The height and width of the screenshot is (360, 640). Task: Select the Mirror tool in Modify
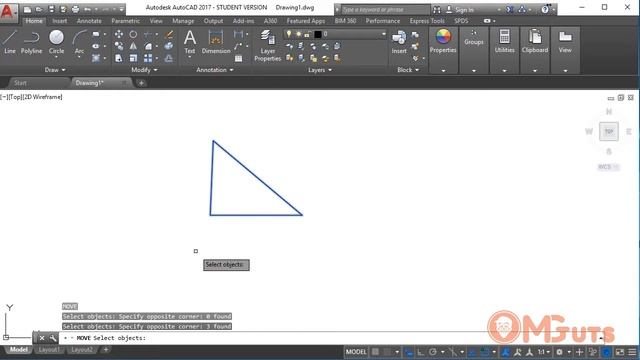[133, 46]
